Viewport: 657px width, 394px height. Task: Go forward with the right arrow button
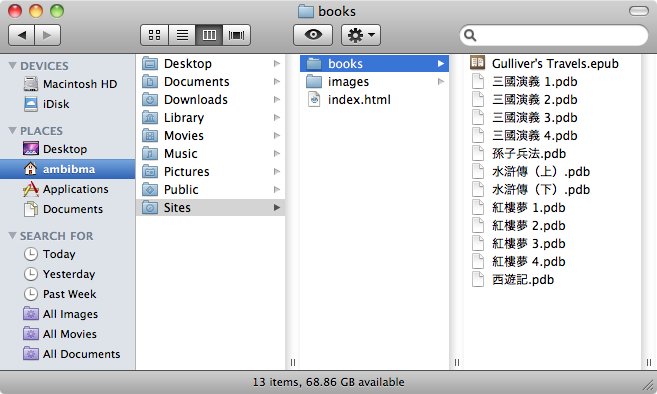point(48,35)
